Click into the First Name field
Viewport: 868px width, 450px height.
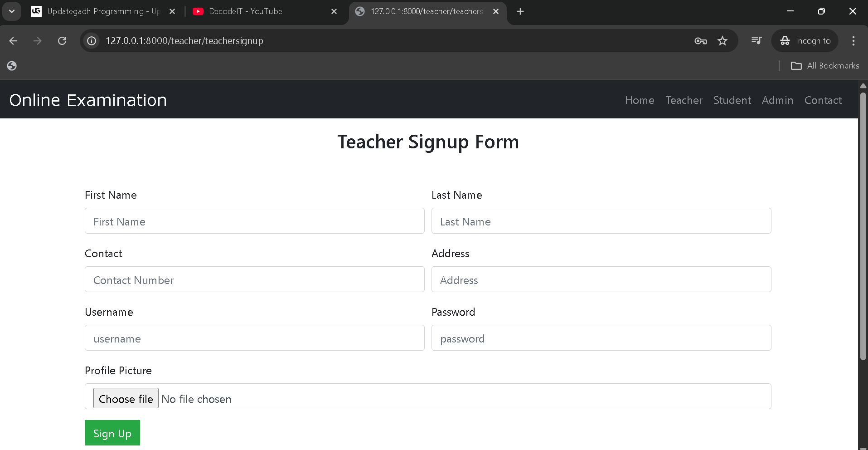[x=254, y=221]
